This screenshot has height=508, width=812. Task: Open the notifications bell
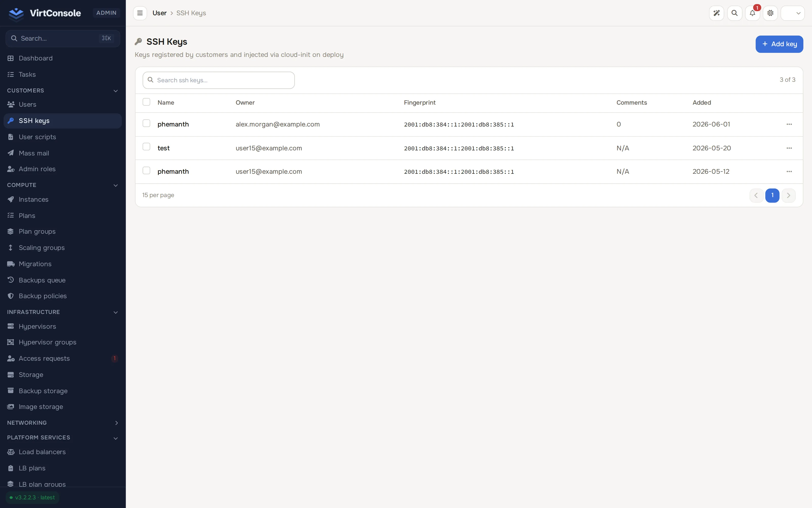(752, 13)
